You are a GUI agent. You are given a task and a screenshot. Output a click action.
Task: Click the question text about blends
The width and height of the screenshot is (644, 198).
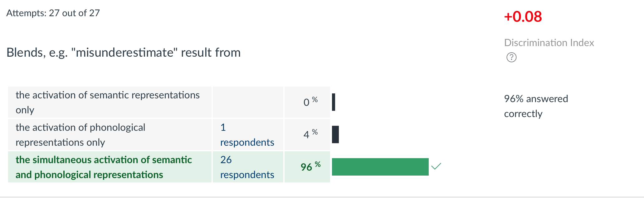123,53
